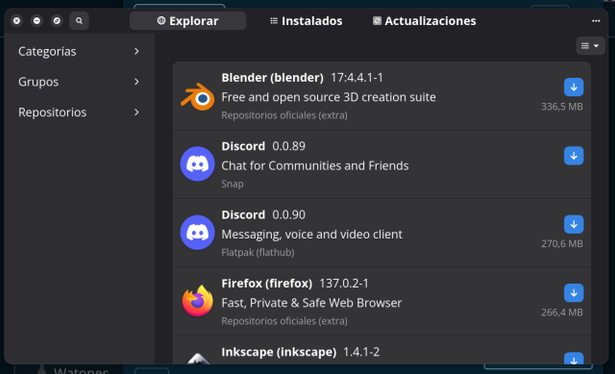Click the 266,4 MB size label

[562, 312]
